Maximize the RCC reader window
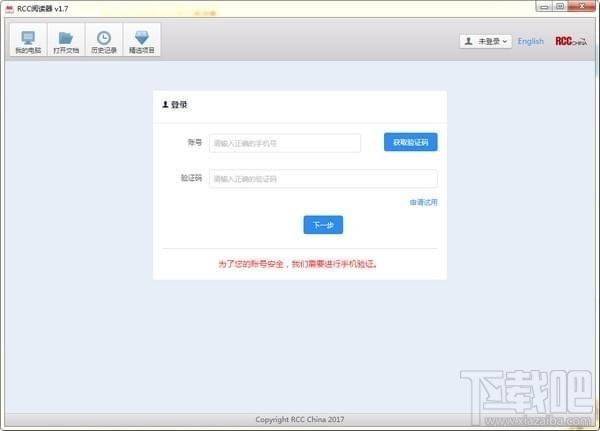Viewport: 600px width, 431px height. tap(560, 7)
